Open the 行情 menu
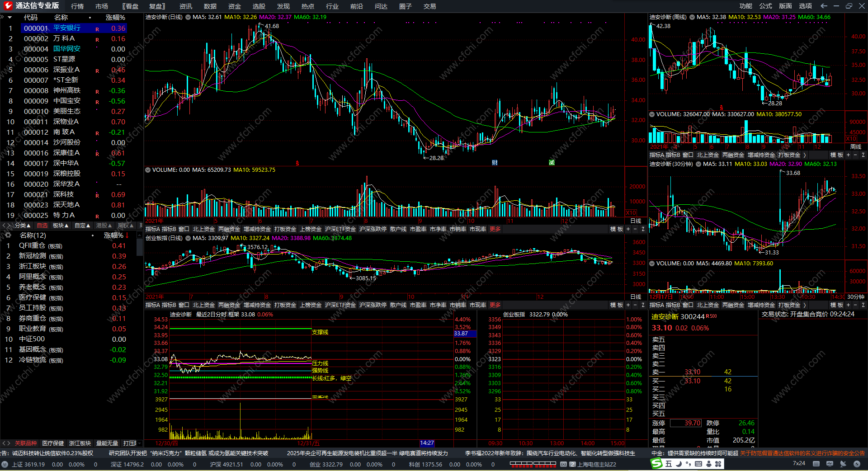The height and width of the screenshot is (471, 868). pos(77,6)
